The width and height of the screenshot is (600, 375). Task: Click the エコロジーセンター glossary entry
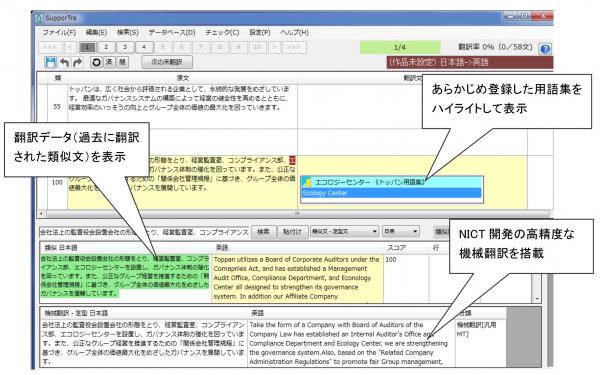click(x=391, y=183)
